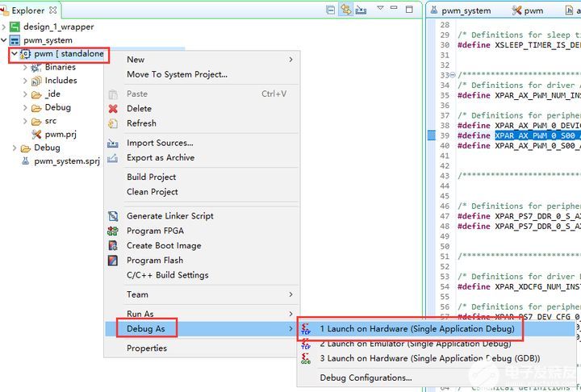Click marker beside line 39
This screenshot has width=581, height=392.
point(431,136)
